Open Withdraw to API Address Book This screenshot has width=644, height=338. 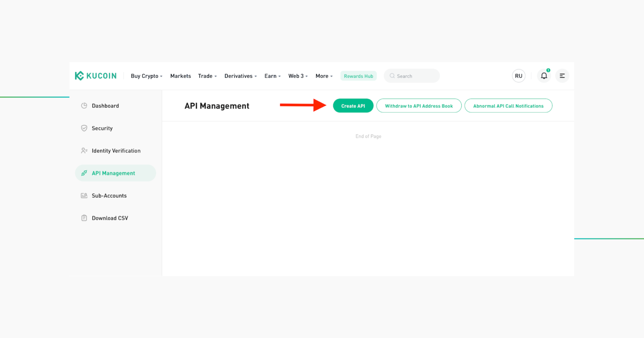419,105
